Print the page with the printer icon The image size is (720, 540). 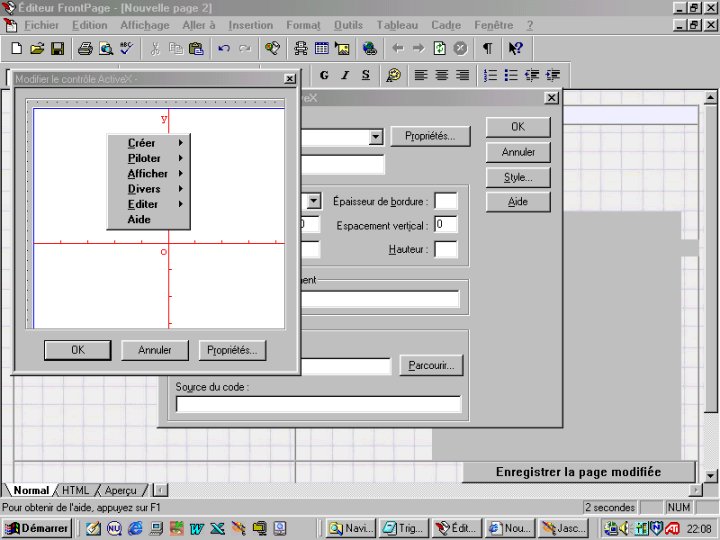85,48
